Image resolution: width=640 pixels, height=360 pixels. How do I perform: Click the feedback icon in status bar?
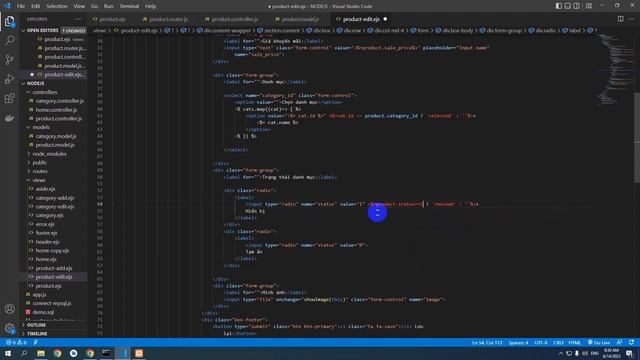pyautogui.click(x=620, y=342)
